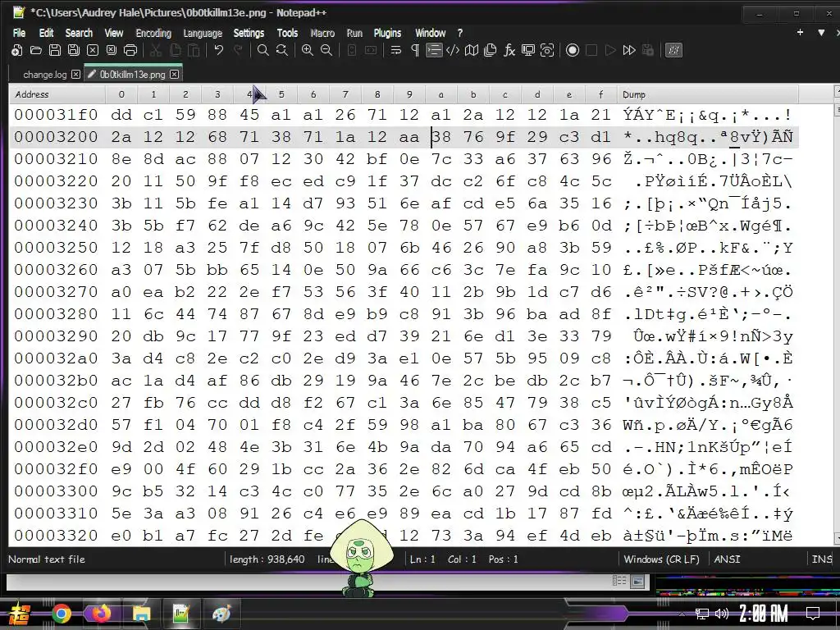Click the list view icon below status bar
The height and width of the screenshot is (630, 840).
(619, 581)
